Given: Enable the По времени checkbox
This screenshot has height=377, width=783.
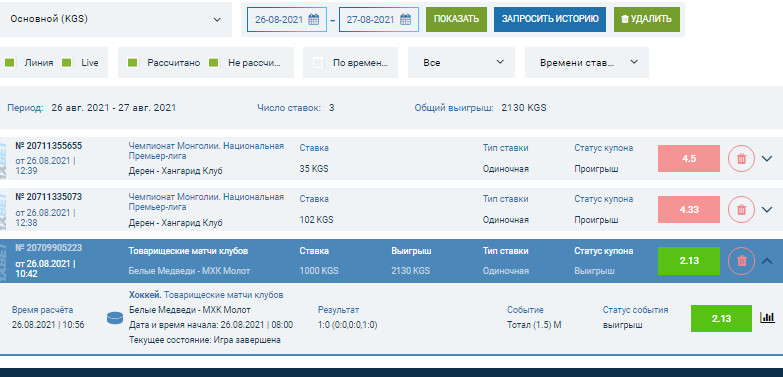Looking at the screenshot, I should click(318, 63).
